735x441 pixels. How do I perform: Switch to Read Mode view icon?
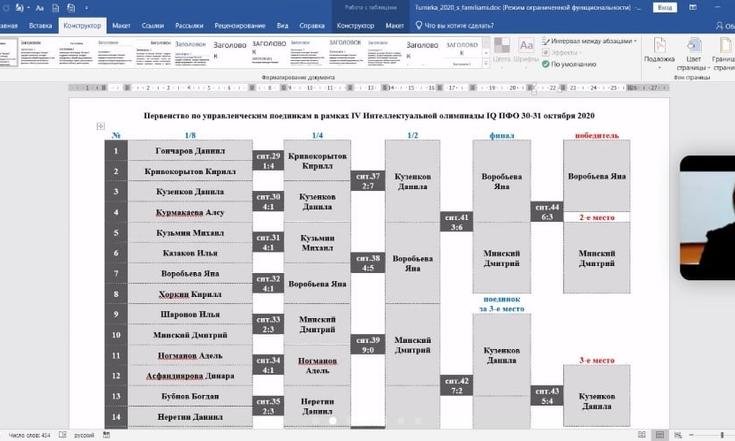pos(642,435)
